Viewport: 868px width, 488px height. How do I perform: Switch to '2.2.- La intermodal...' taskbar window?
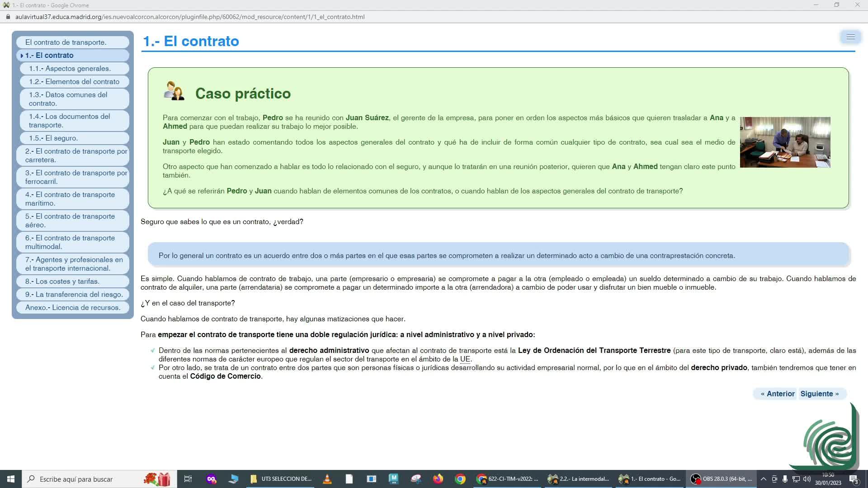coord(579,479)
